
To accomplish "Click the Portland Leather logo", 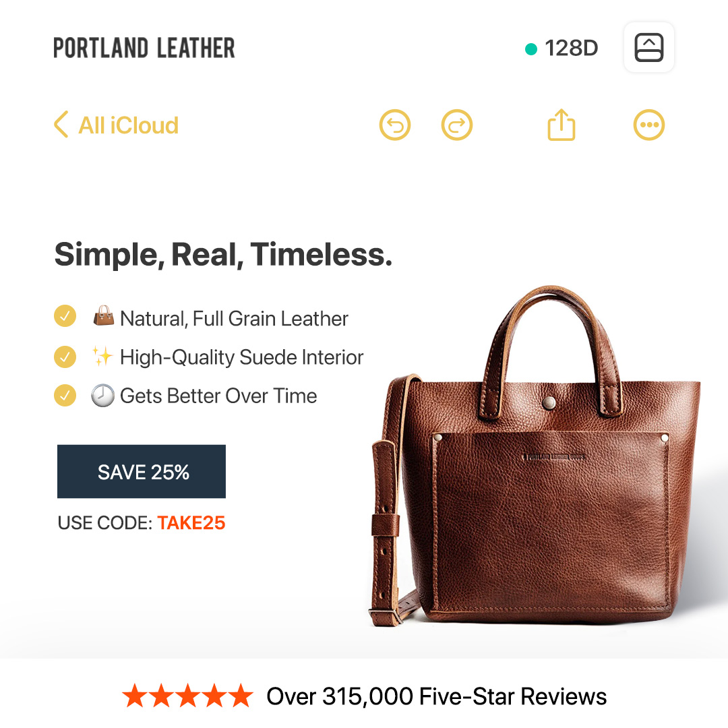I will [x=144, y=48].
